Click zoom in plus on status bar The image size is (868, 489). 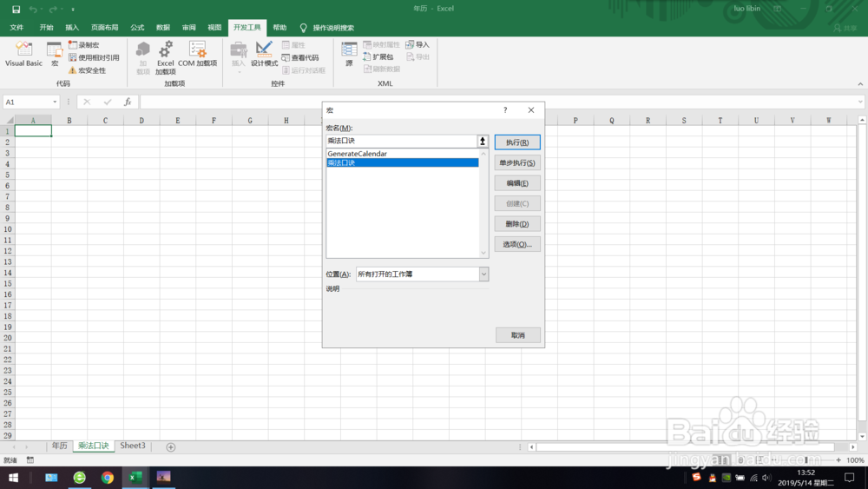(838, 460)
